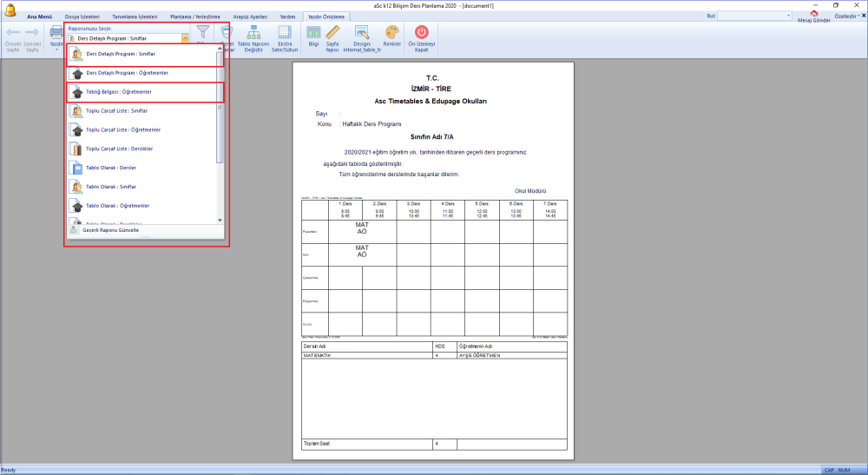Viewport: 868px width, 475px height.
Task: Click Ready text in status bar
Action: [9, 470]
